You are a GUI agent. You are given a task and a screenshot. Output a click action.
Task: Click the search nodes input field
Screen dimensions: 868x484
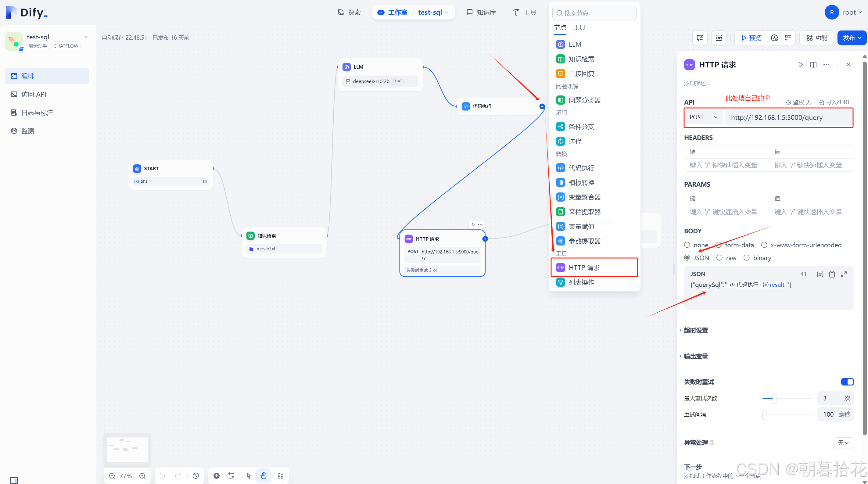(x=595, y=13)
